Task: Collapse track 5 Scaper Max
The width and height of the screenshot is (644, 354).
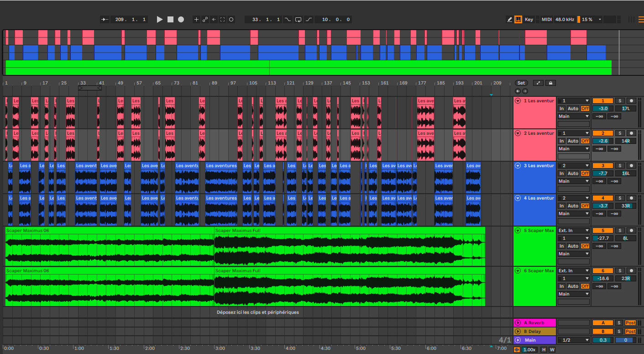Action: (518, 231)
